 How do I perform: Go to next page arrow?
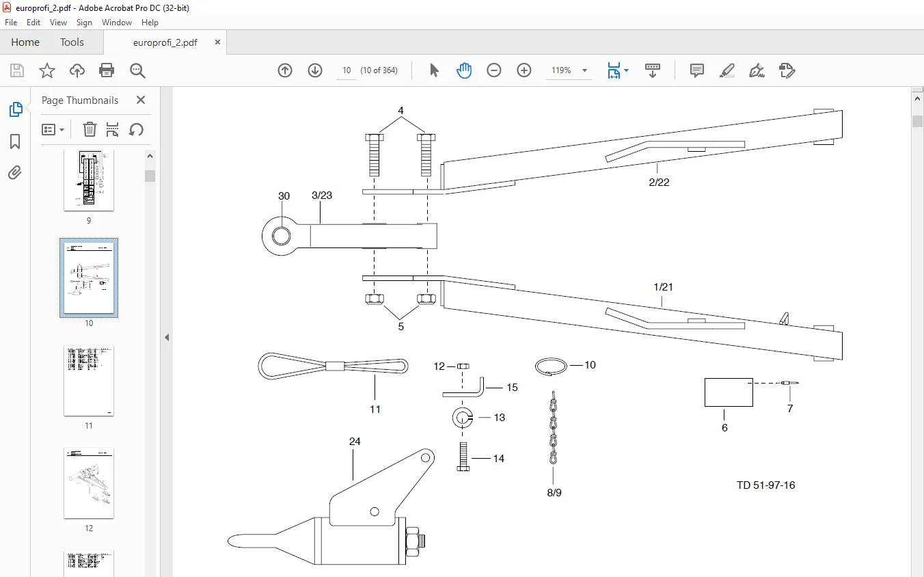315,70
